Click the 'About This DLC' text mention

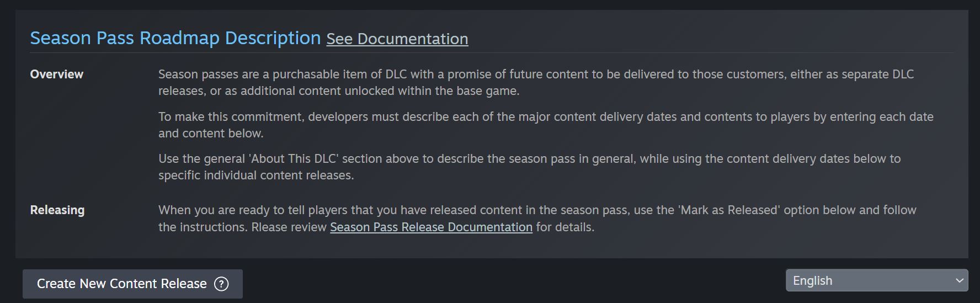point(294,158)
